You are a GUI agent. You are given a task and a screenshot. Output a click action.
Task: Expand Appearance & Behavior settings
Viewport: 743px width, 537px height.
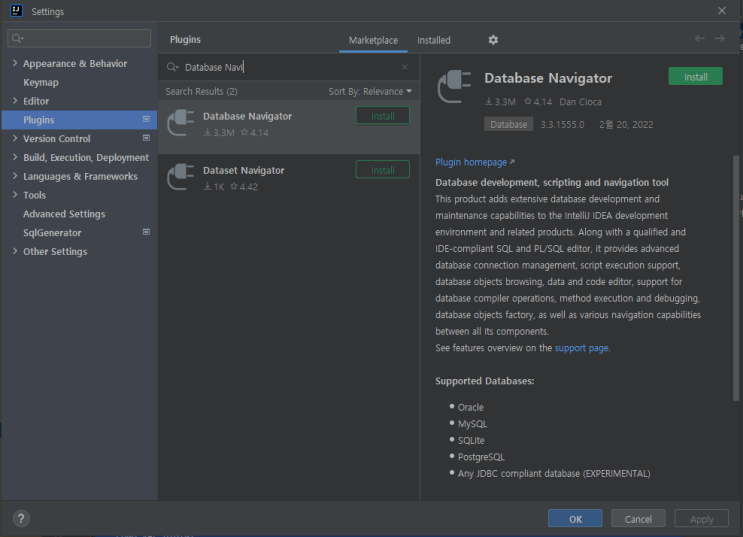point(15,63)
